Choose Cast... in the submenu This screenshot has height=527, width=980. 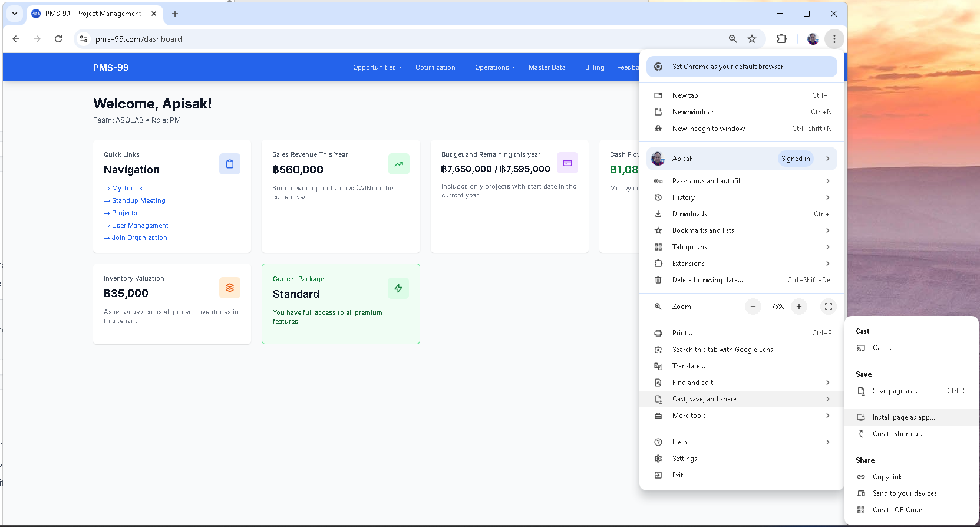[912, 348]
